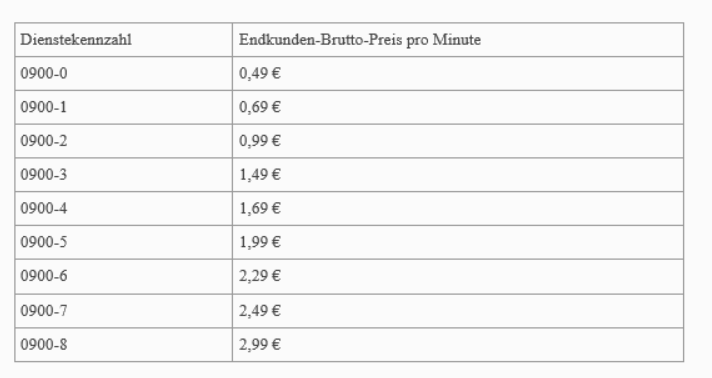Screen dimensions: 712x378
Task: Select the 0900-7 cell
Action: pos(124,311)
